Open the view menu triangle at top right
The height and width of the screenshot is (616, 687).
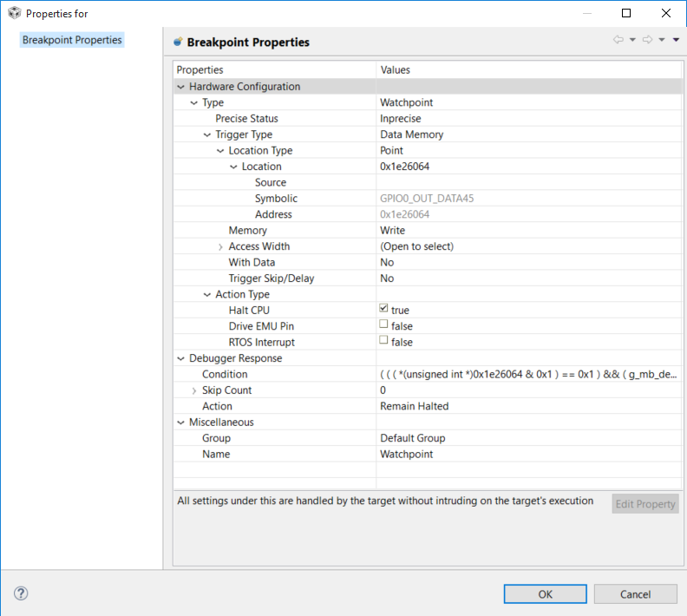(676, 40)
